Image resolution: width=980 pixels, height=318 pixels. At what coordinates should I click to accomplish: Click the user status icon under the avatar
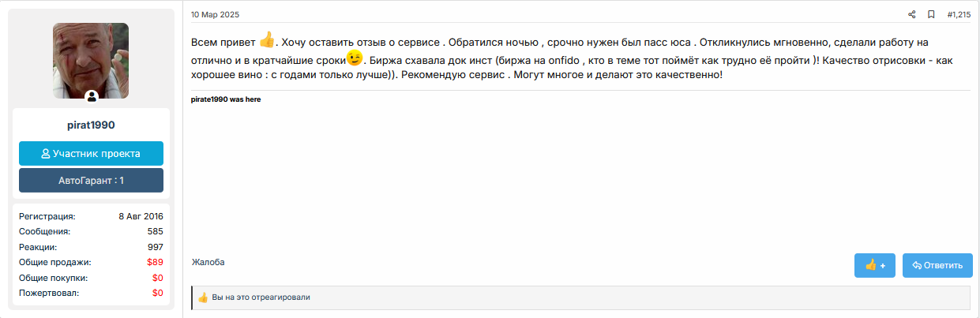click(x=92, y=96)
